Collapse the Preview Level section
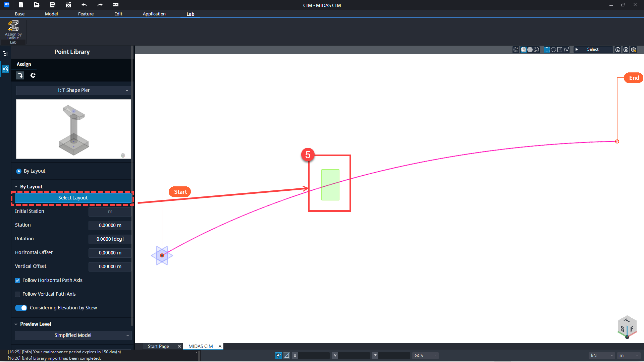The height and width of the screenshot is (362, 644). [16, 324]
